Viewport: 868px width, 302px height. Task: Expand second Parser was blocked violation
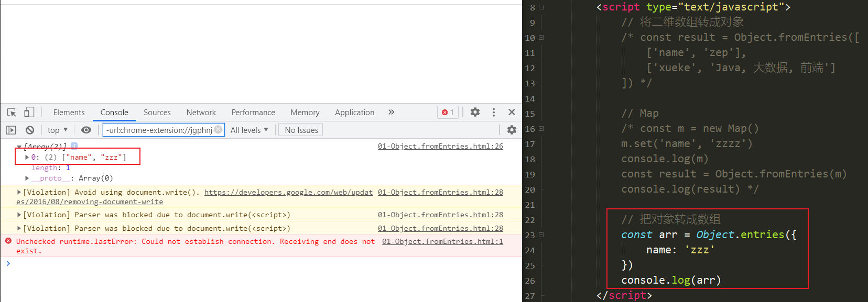coord(19,228)
